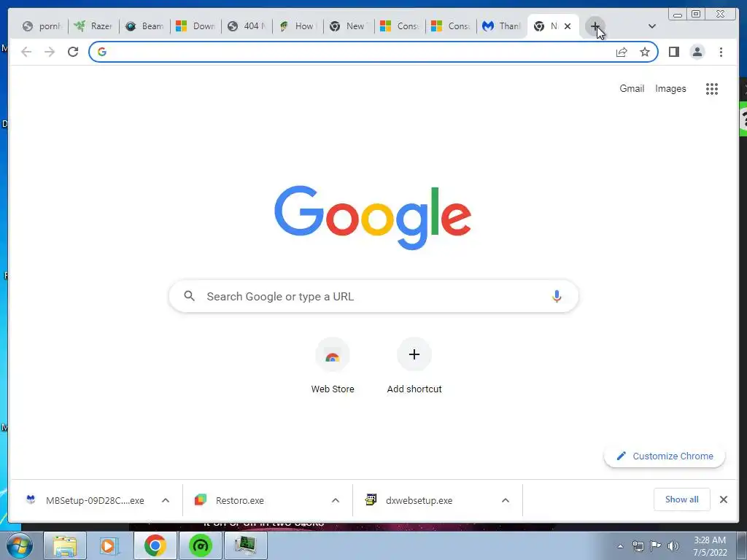Click the Google logo
The height and width of the screenshot is (560, 747).
(x=373, y=217)
